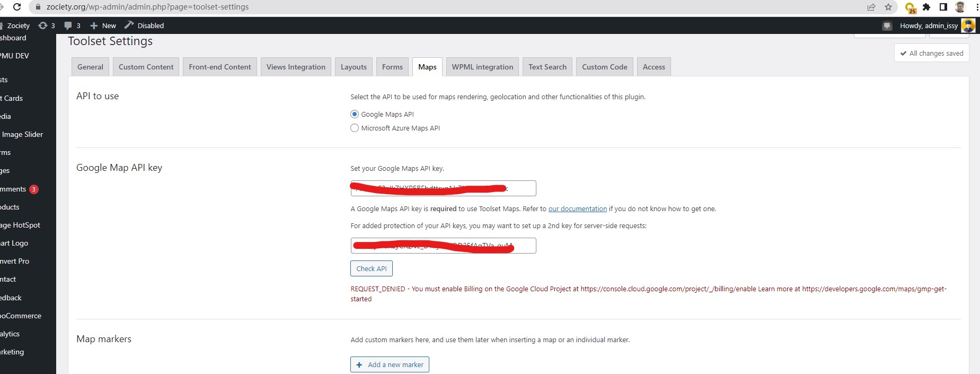980x374 pixels.
Task: Share this page via address bar icon
Action: tap(871, 7)
